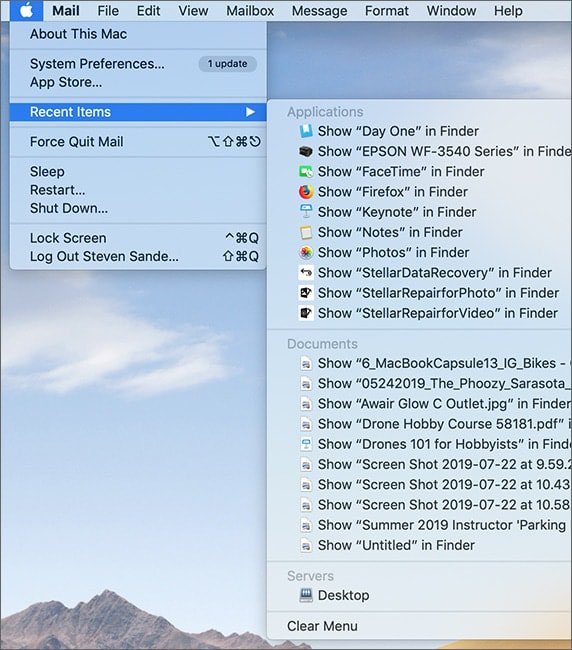Select Show "Photos" in Finder

(x=419, y=252)
